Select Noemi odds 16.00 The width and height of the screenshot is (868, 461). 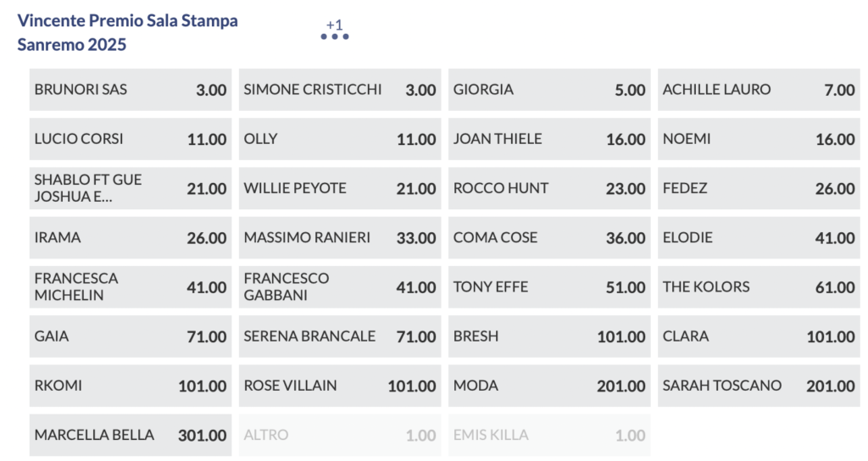[758, 139]
